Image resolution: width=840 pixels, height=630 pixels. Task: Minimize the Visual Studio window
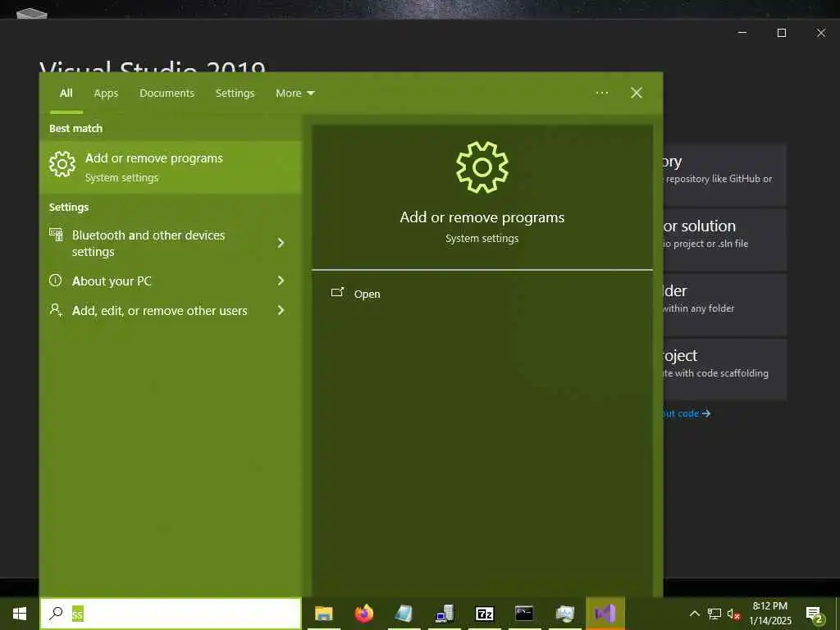(742, 33)
